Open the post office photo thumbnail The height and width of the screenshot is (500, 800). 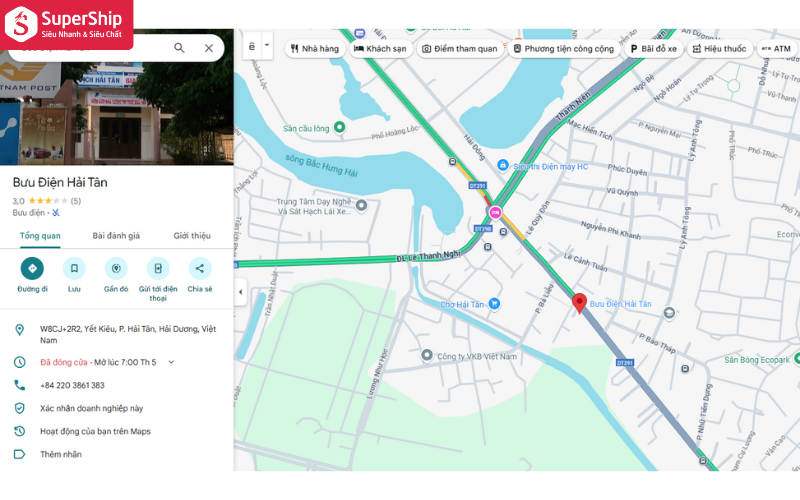tap(117, 112)
